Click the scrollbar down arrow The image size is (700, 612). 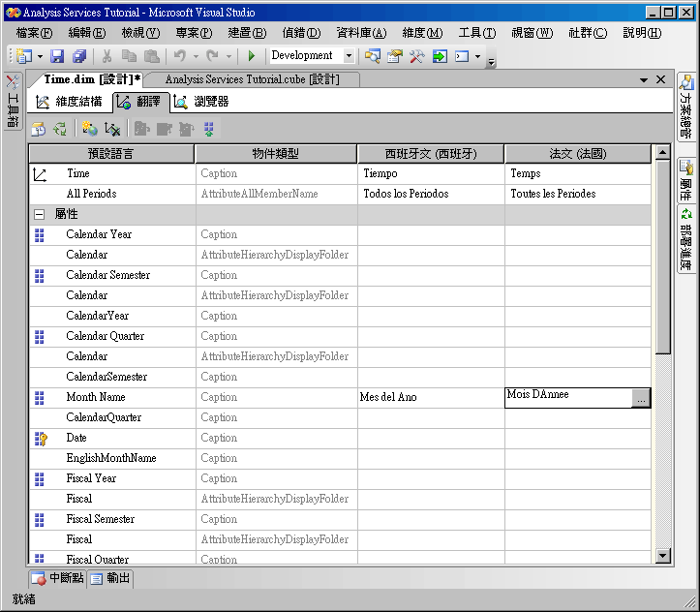(x=663, y=556)
